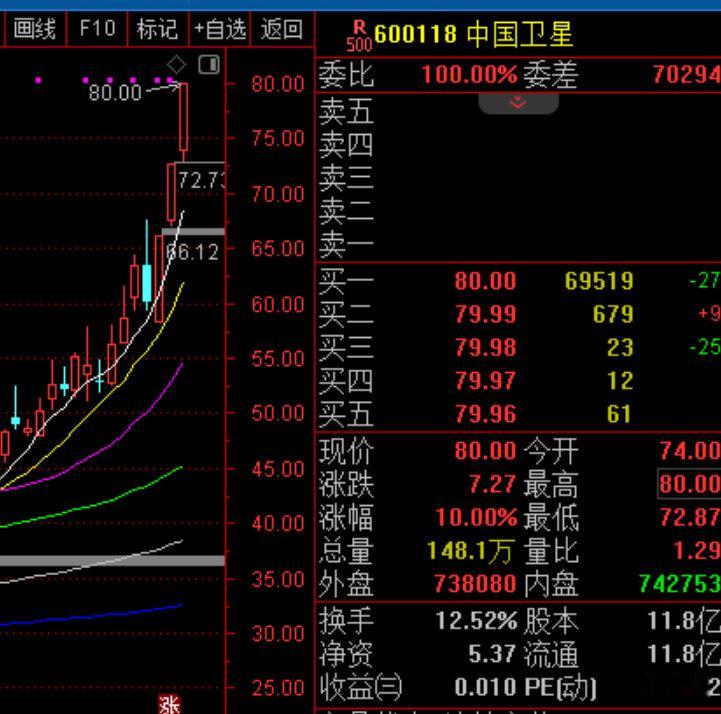Select 买三 price 79.98

[x=485, y=348]
